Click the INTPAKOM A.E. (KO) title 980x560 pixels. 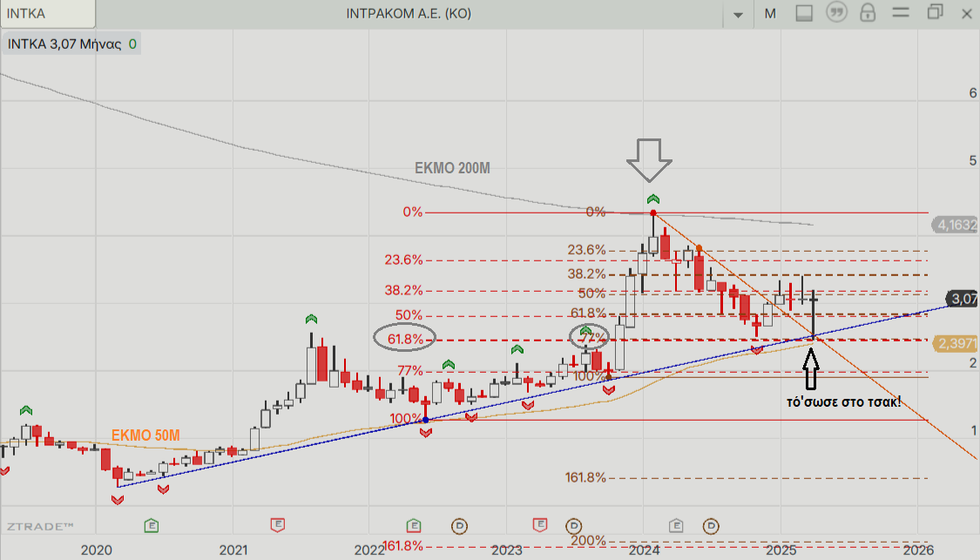(409, 14)
